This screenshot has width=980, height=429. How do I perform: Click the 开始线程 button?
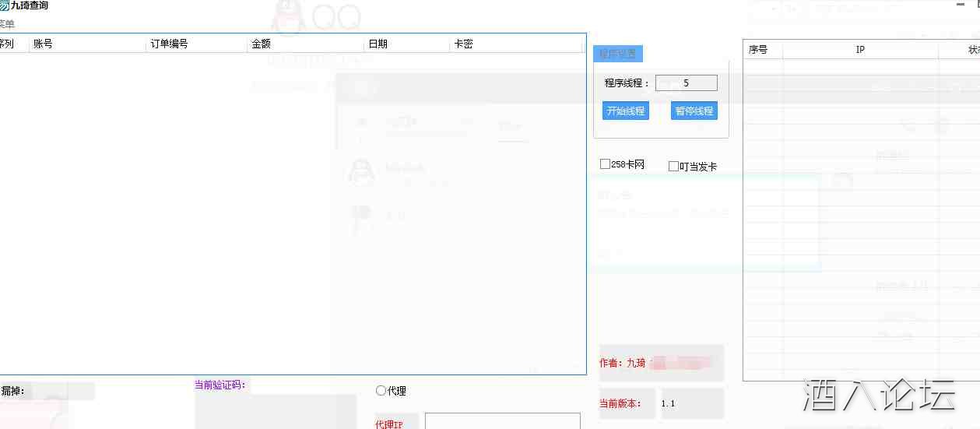626,111
